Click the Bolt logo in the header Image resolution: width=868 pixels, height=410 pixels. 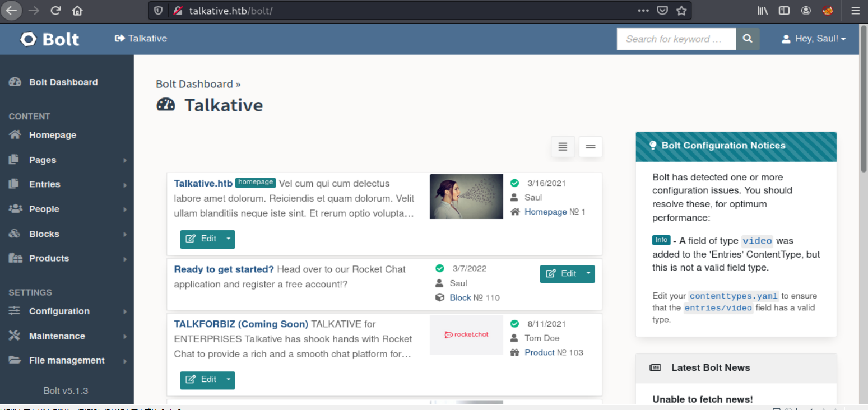point(50,39)
